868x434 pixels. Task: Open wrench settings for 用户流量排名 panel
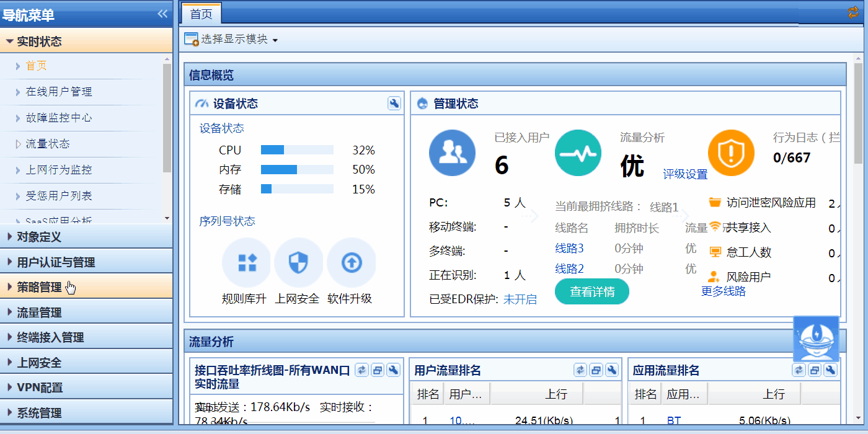(612, 370)
